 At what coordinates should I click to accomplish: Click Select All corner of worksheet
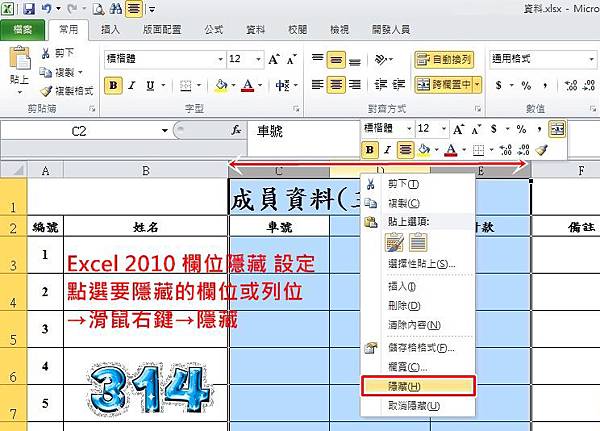click(x=14, y=170)
